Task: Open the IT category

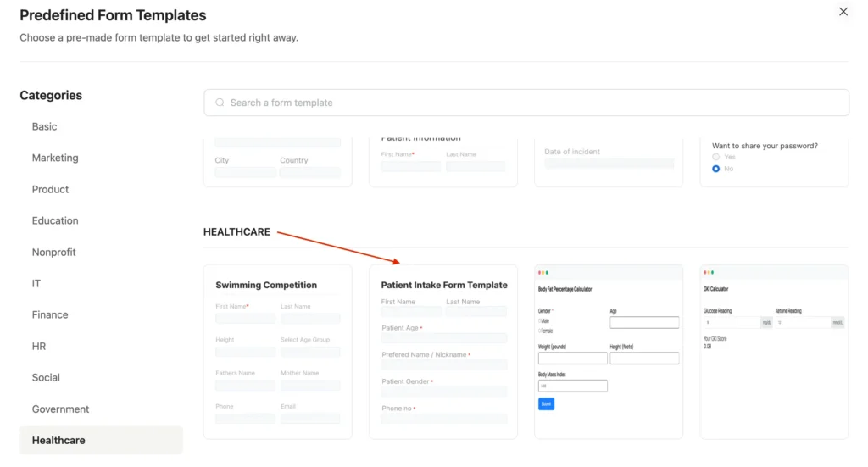Action: tap(36, 283)
